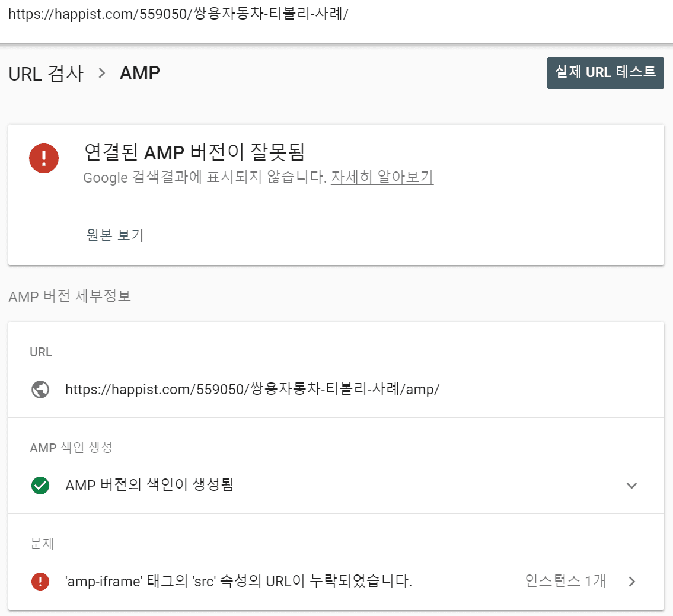This screenshot has width=673, height=616.
Task: Open the 자세히 알아보기 link
Action: (382, 177)
